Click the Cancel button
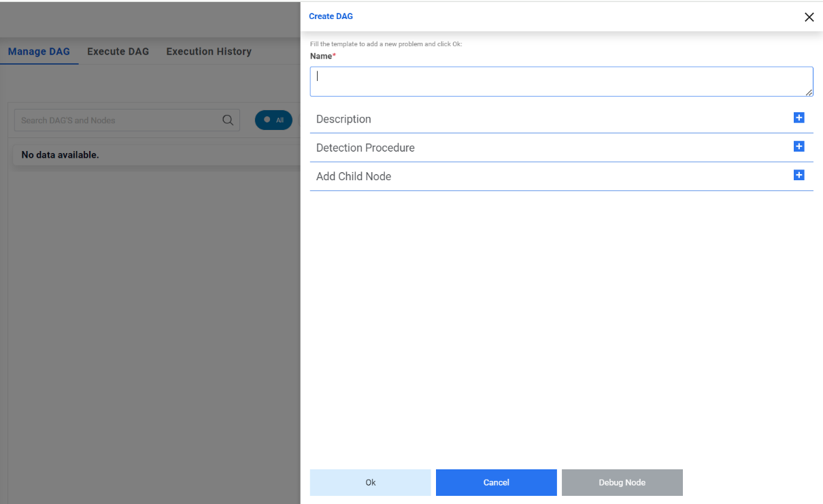Viewport: 823px width, 504px height. click(x=496, y=482)
